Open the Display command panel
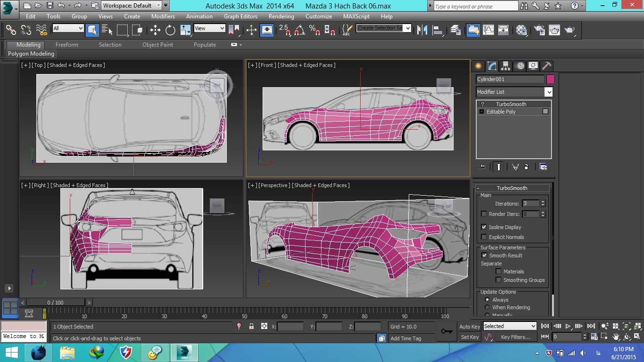The height and width of the screenshot is (362, 644). point(533,66)
